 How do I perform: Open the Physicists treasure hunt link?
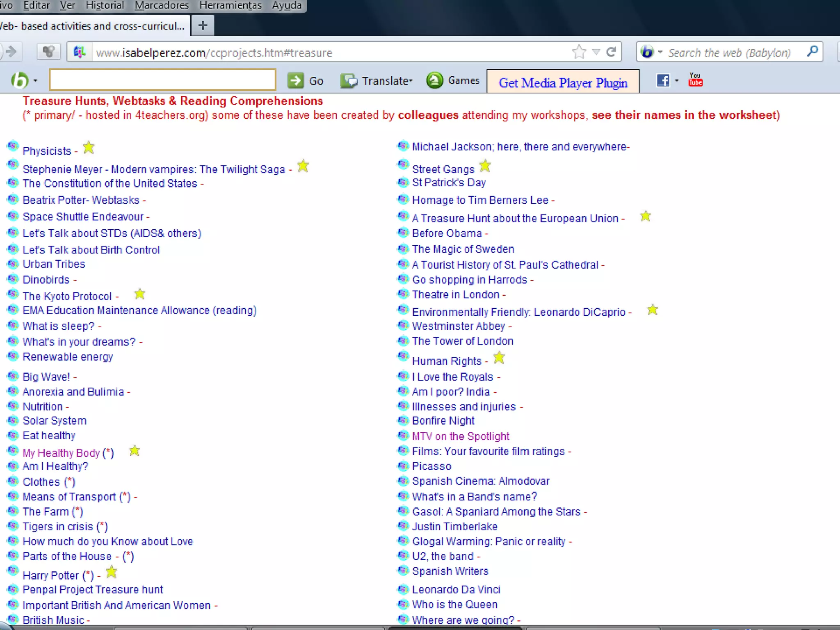pyautogui.click(x=47, y=151)
